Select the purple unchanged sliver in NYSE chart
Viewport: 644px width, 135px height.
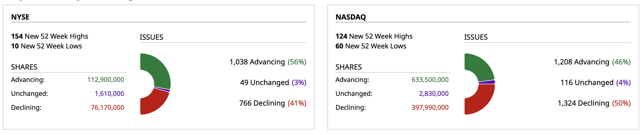(162, 89)
